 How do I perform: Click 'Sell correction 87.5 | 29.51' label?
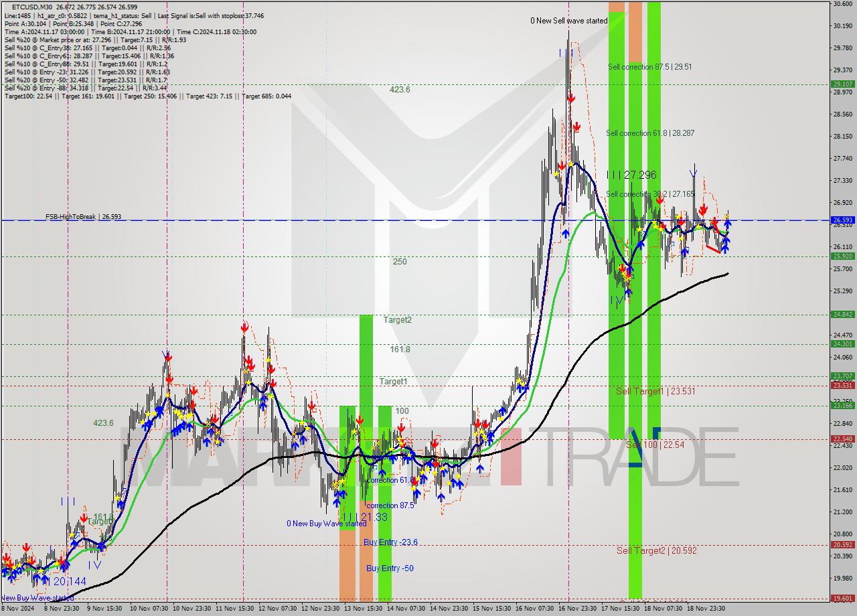pyautogui.click(x=649, y=67)
